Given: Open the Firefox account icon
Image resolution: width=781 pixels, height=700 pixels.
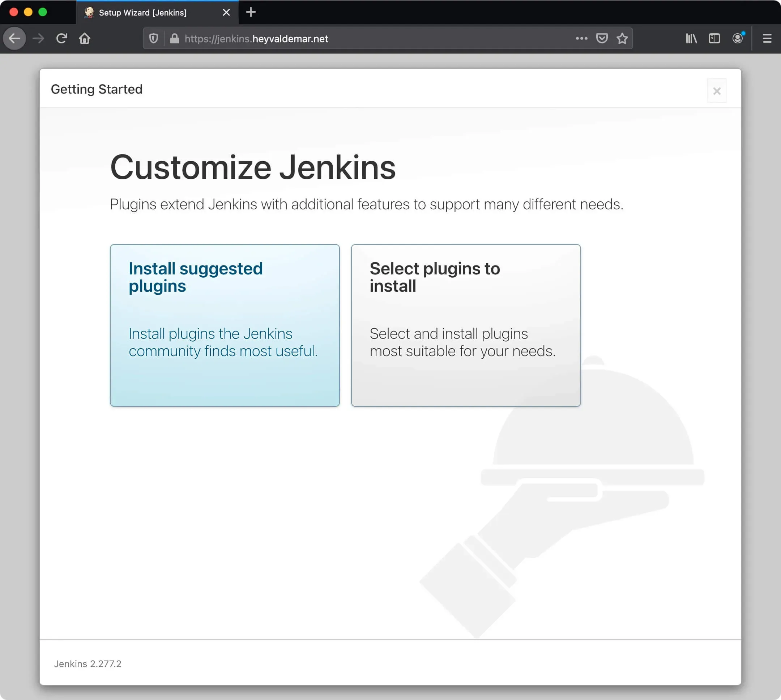Looking at the screenshot, I should tap(738, 38).
